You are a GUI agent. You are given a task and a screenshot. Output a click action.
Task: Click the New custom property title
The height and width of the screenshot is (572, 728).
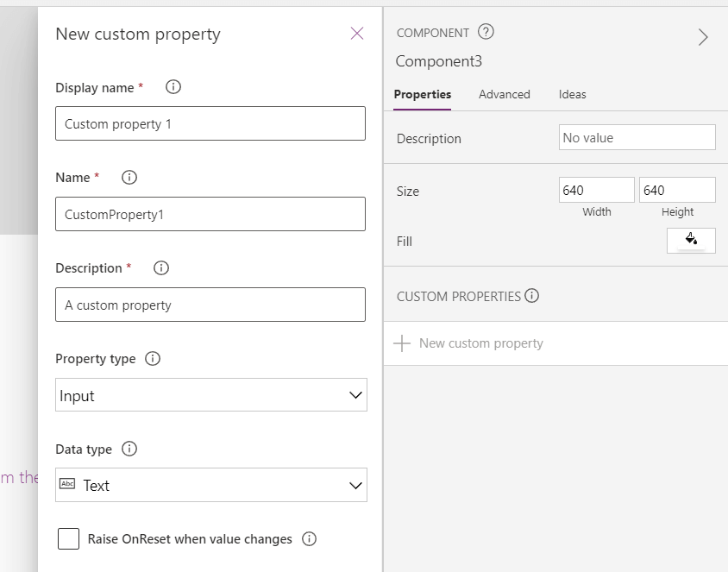138,35
